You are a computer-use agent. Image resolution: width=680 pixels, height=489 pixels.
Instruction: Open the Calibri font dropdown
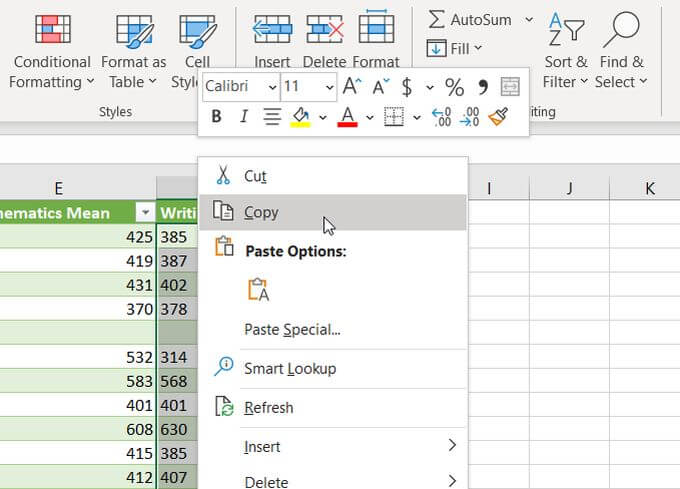[272, 87]
